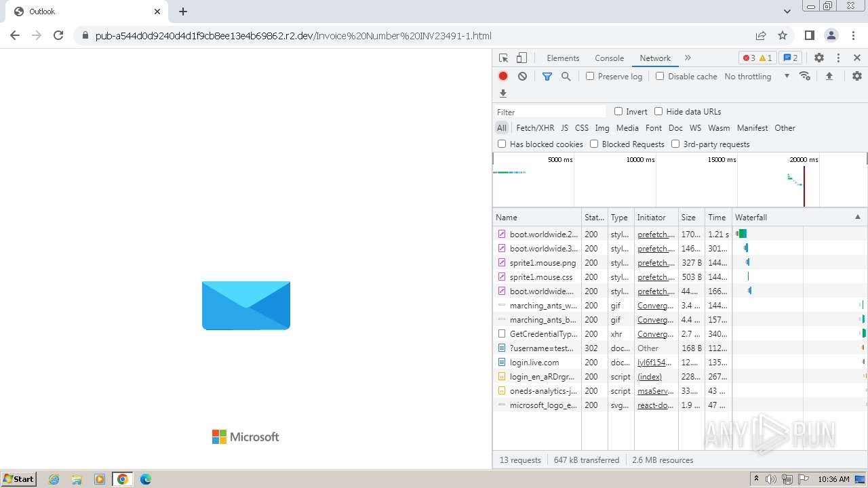Viewport: 868px width, 488px height.
Task: Sort by Waterfall column arrow
Action: point(857,217)
